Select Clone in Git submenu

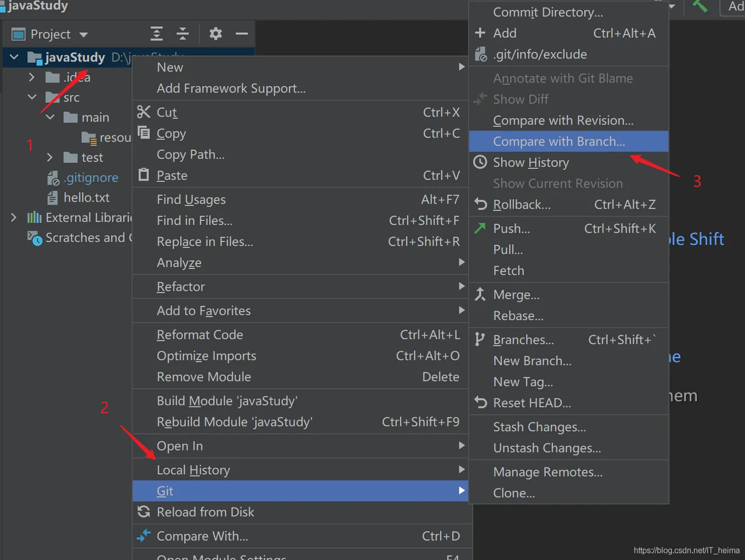pyautogui.click(x=568, y=493)
